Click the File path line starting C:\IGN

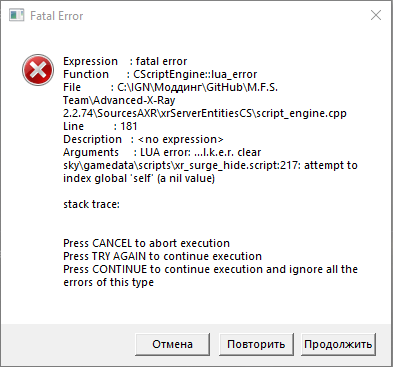(x=170, y=87)
